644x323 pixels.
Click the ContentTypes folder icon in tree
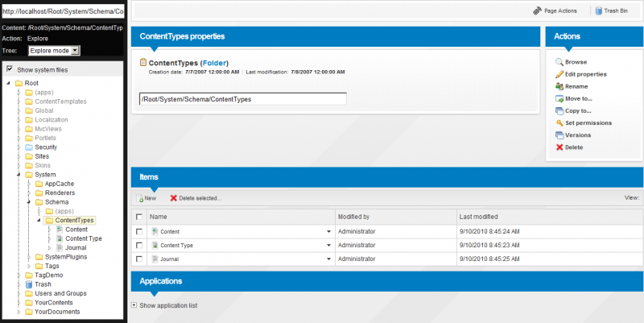(49, 220)
